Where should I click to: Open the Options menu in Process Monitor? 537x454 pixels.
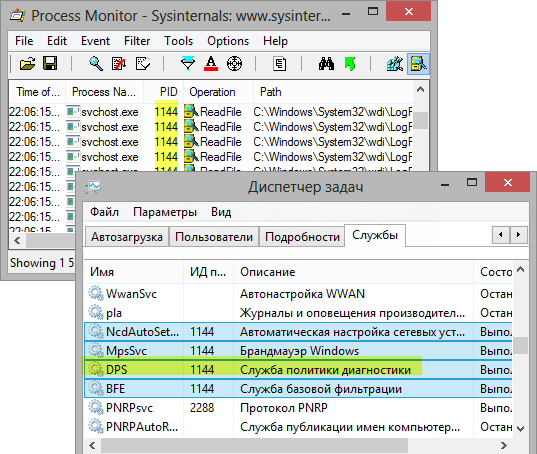228,41
